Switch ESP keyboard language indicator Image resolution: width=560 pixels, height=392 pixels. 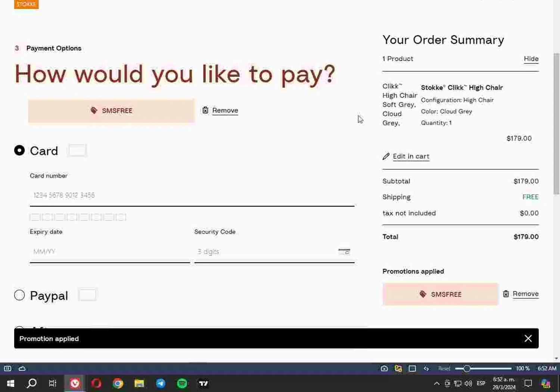click(481, 383)
